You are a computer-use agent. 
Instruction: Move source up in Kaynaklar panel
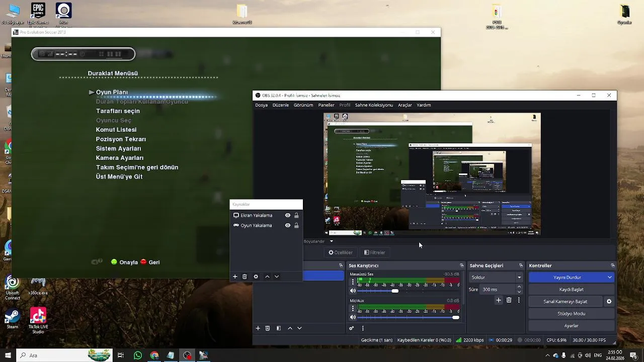267,277
